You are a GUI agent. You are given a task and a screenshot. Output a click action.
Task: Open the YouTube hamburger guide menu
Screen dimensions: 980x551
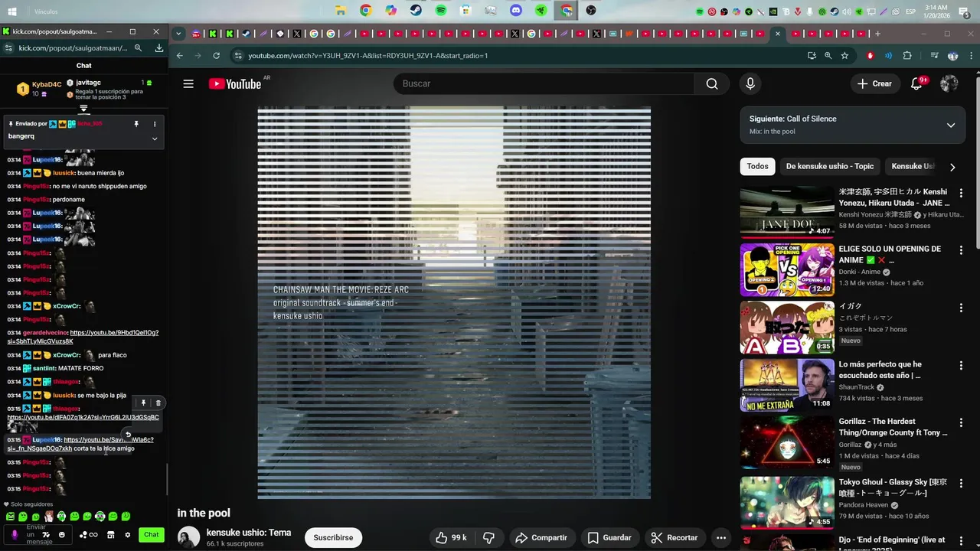(x=188, y=84)
